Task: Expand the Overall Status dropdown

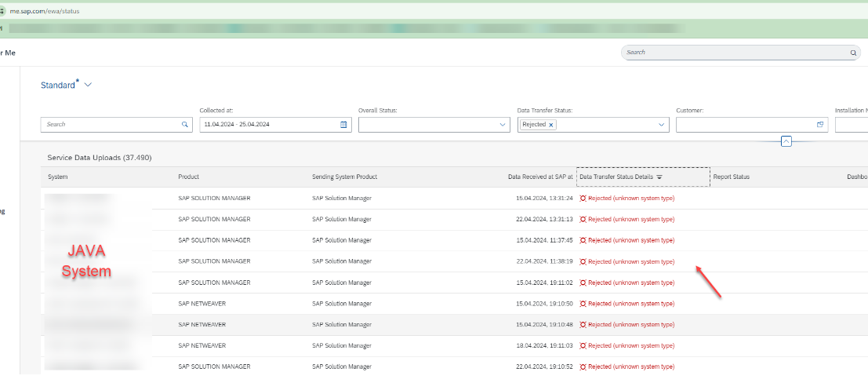Action: click(x=503, y=125)
